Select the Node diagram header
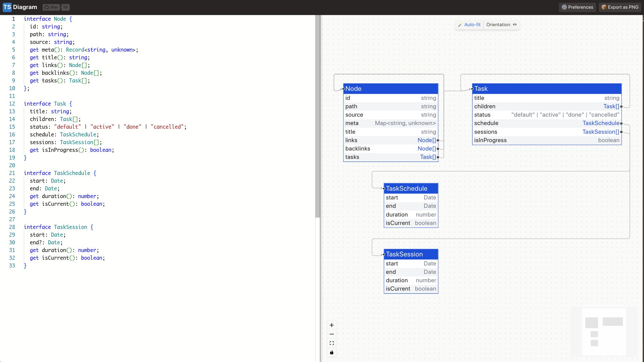This screenshot has height=362, width=644. [391, 88]
